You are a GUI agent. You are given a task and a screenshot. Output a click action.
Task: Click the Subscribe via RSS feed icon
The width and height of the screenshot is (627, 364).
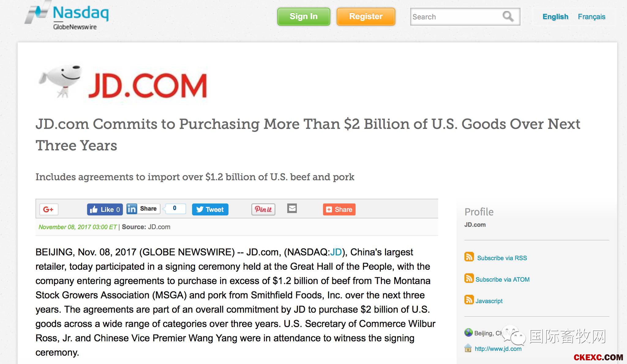tap(469, 257)
